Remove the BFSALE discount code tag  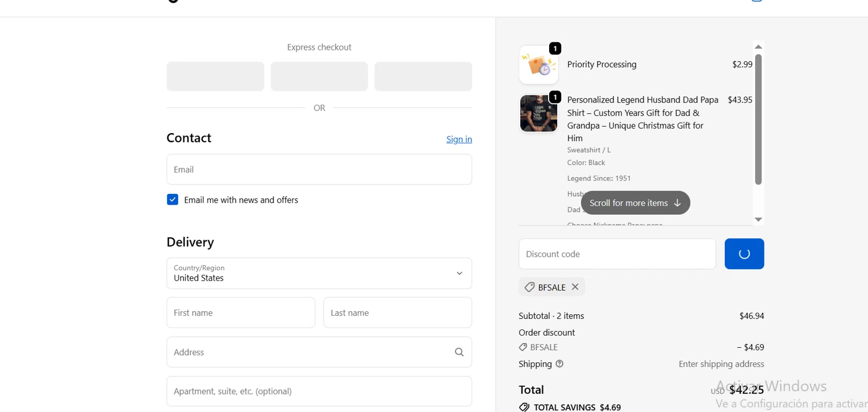pos(575,286)
